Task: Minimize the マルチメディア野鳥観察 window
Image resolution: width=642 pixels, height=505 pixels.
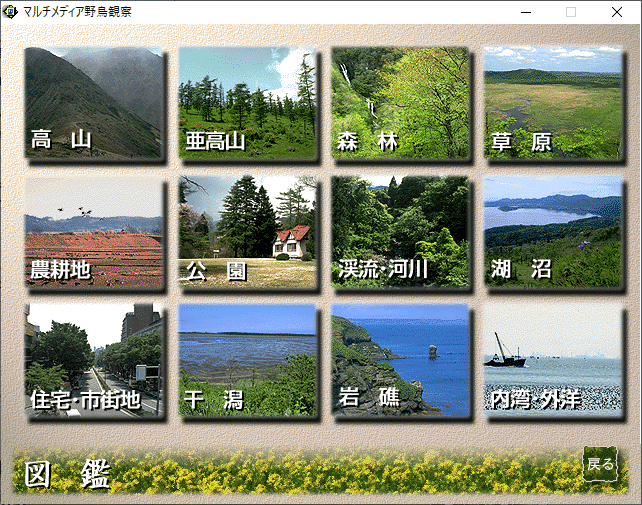Action: tap(526, 12)
